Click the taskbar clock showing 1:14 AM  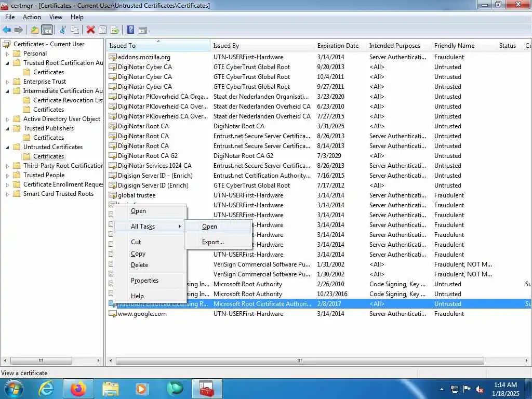pyautogui.click(x=506, y=389)
